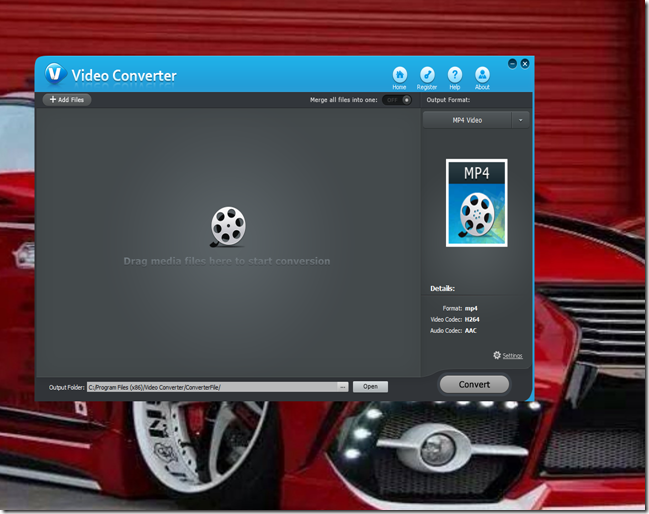Screen dimensions: 649x514
Task: Open the Settings link
Action: [512, 355]
